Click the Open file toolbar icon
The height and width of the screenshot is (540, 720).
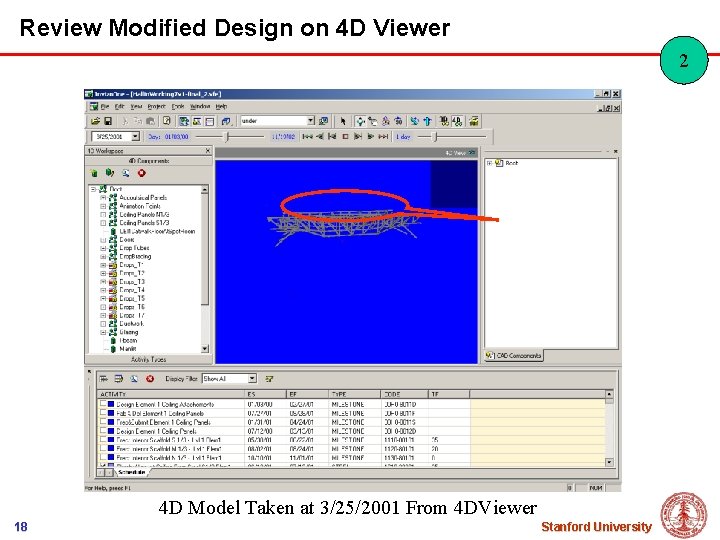(95, 121)
